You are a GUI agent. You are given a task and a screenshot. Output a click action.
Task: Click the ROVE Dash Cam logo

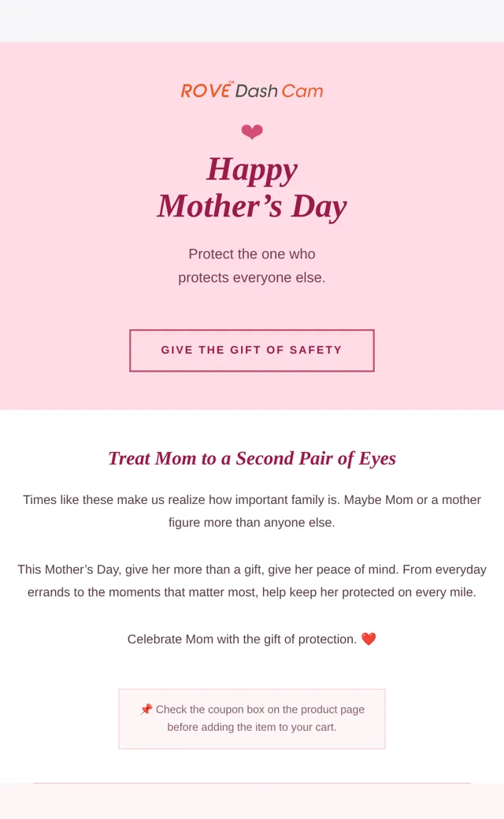click(x=252, y=91)
